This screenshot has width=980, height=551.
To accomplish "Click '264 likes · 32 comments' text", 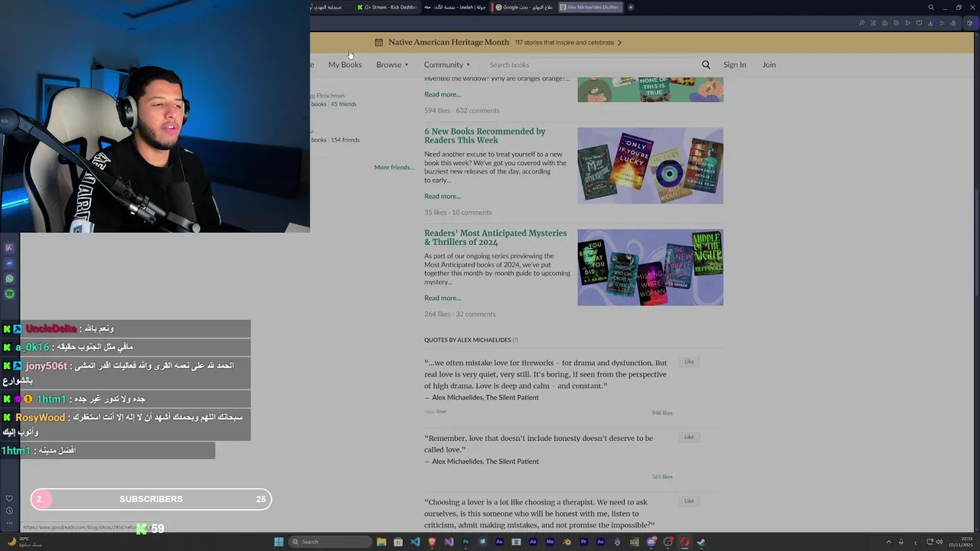I will coord(459,315).
